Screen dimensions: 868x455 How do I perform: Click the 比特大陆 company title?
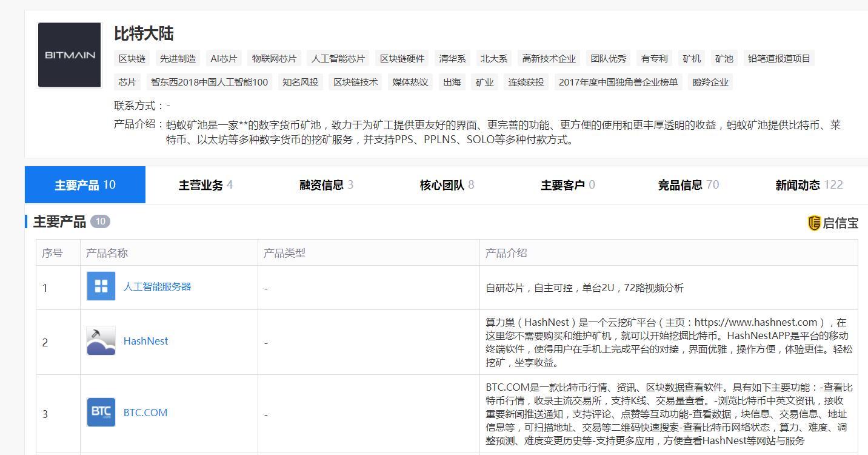point(144,33)
